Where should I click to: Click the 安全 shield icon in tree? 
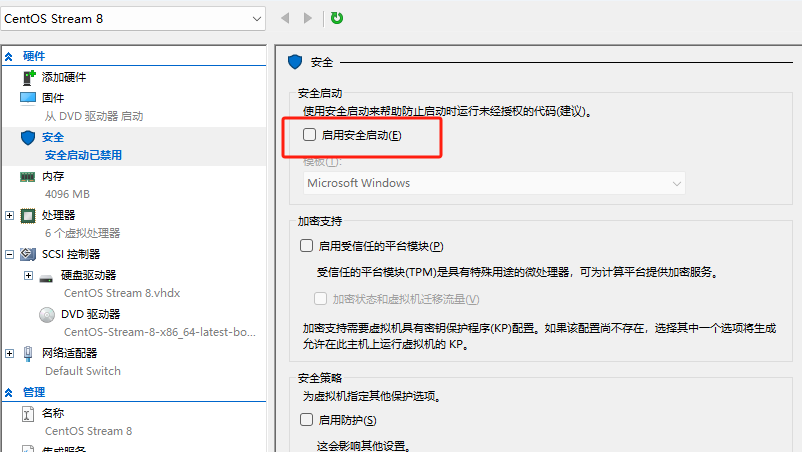tap(28, 138)
